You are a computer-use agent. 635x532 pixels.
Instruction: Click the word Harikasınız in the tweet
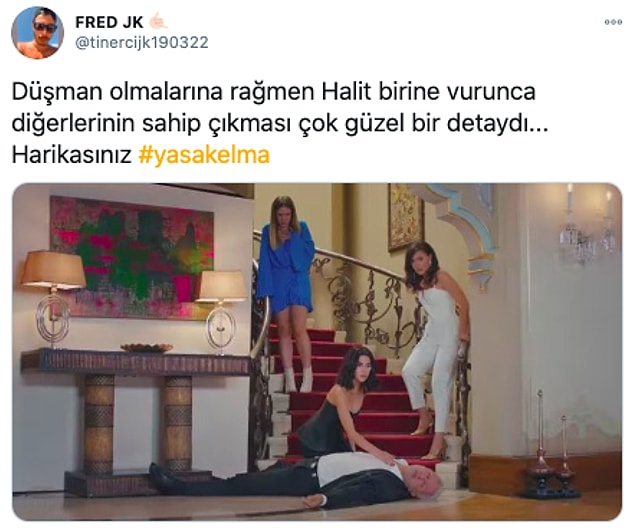(71, 155)
